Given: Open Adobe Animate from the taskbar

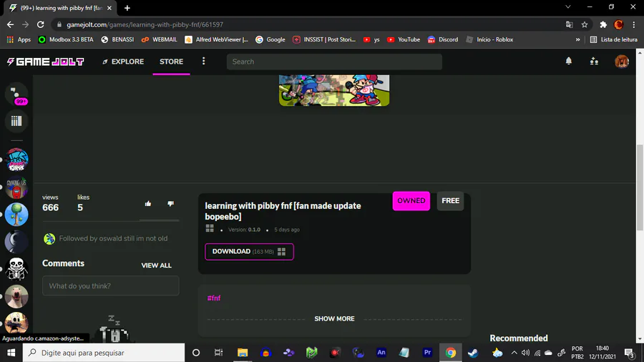Looking at the screenshot, I should [381, 353].
